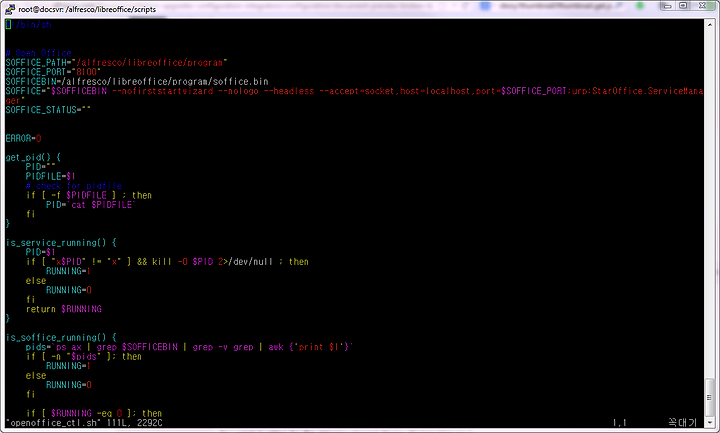Click the '# Open Office' comment line
The height and width of the screenshot is (433, 720).
coord(39,53)
